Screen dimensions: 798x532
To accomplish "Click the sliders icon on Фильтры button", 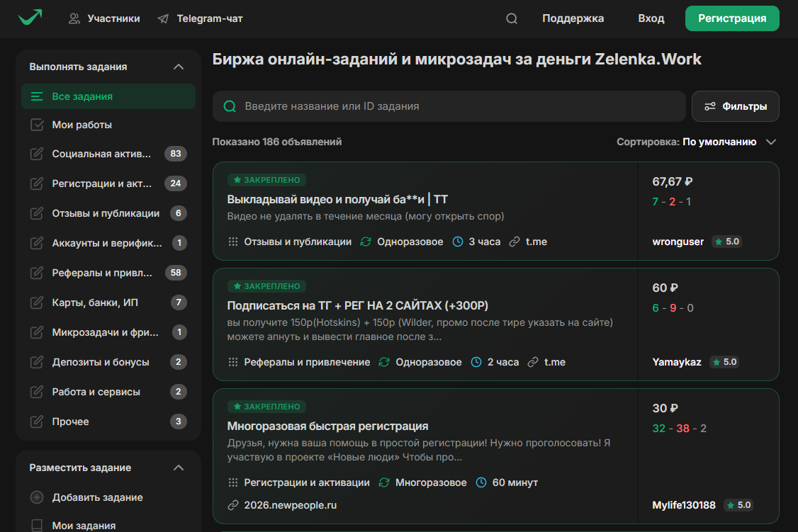I will point(710,106).
